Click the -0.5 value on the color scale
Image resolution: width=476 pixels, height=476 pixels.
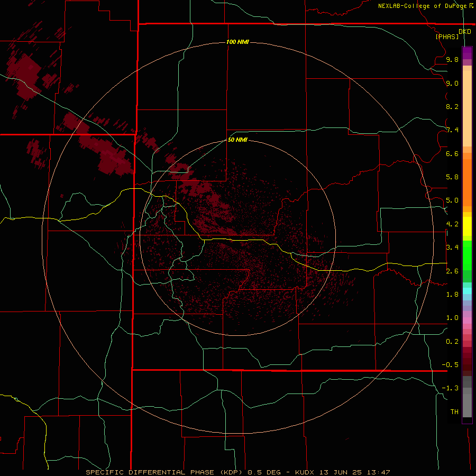tap(450, 364)
